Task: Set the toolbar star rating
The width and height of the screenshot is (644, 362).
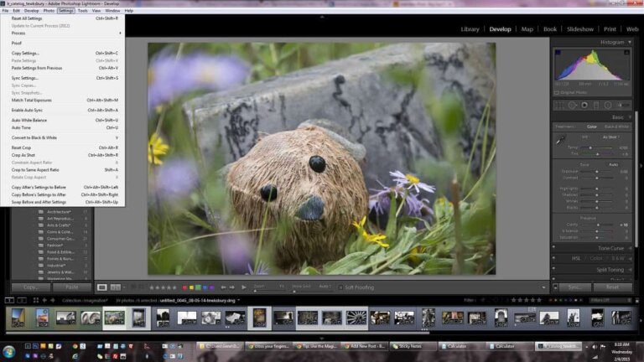Action: (x=163, y=287)
